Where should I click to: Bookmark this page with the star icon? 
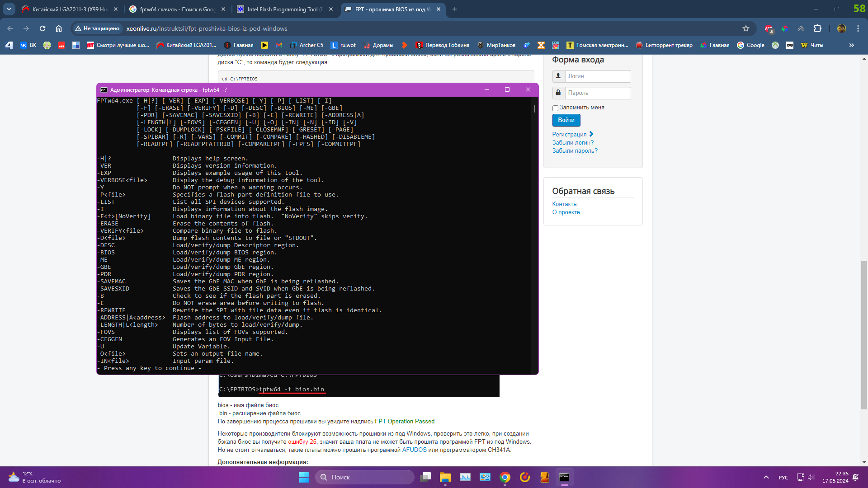[746, 28]
